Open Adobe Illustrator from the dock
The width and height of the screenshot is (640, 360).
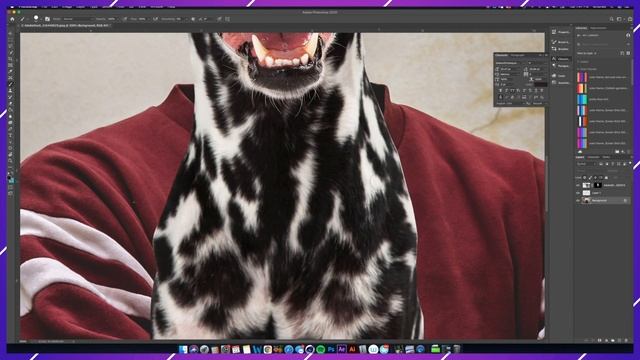pos(352,349)
